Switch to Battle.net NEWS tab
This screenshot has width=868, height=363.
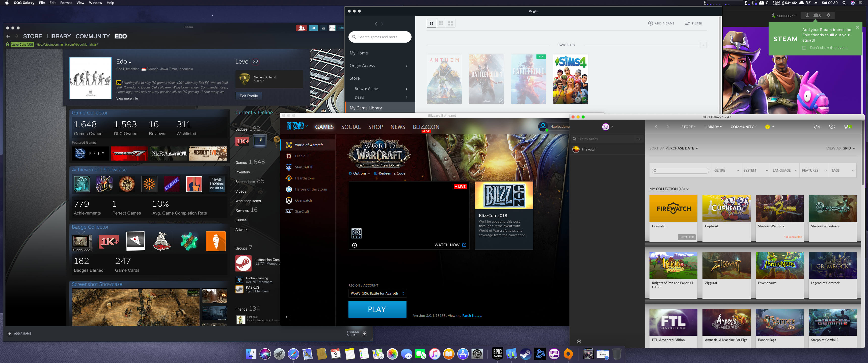(398, 127)
